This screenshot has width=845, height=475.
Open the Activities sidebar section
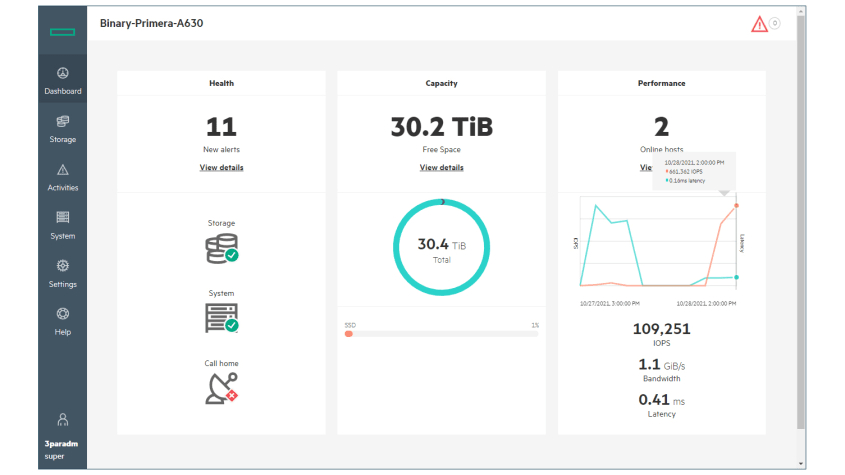click(63, 177)
